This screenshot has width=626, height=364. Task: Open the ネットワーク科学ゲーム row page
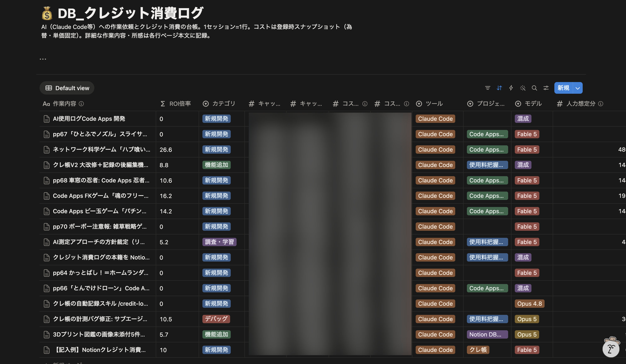click(101, 150)
